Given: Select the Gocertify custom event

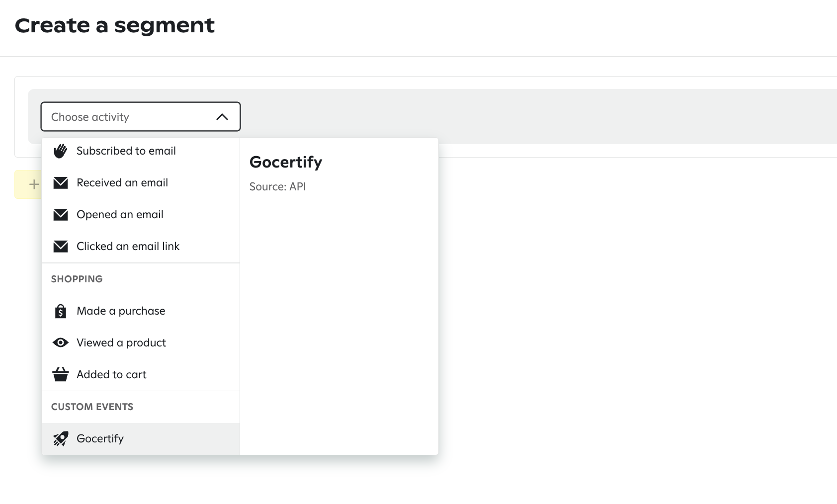Looking at the screenshot, I should 141,439.
